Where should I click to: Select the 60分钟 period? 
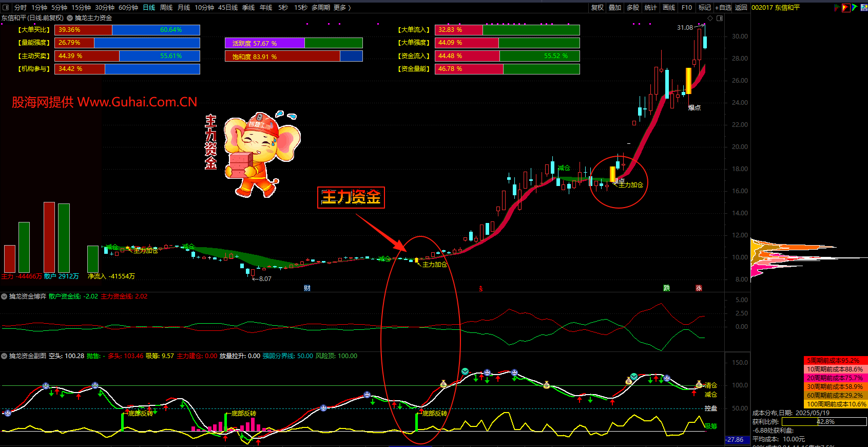pyautogui.click(x=128, y=7)
